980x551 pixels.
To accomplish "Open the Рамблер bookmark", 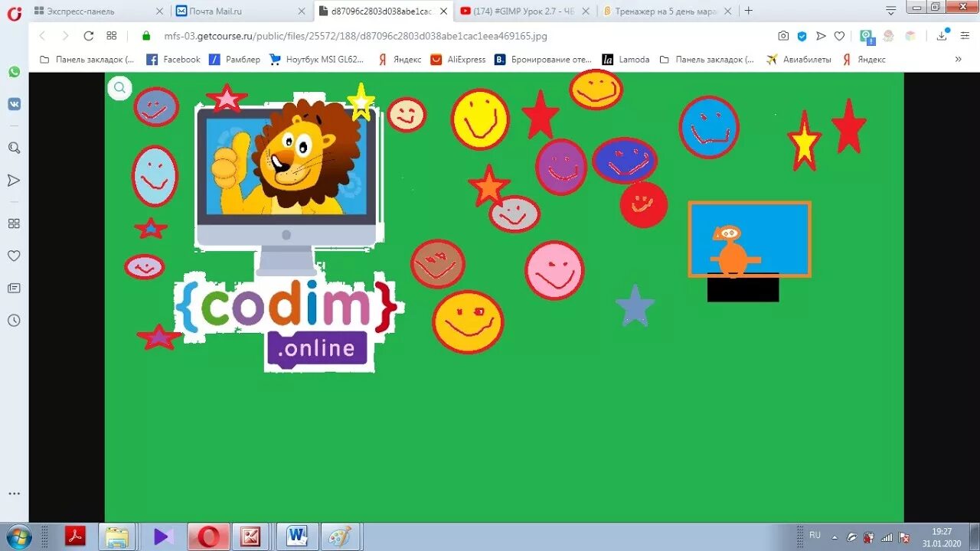I will click(x=234, y=59).
